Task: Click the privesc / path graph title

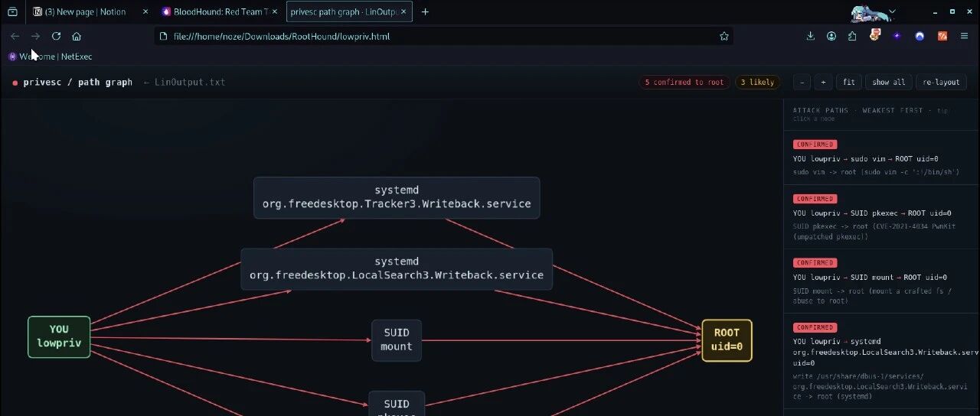Action: coord(77,82)
